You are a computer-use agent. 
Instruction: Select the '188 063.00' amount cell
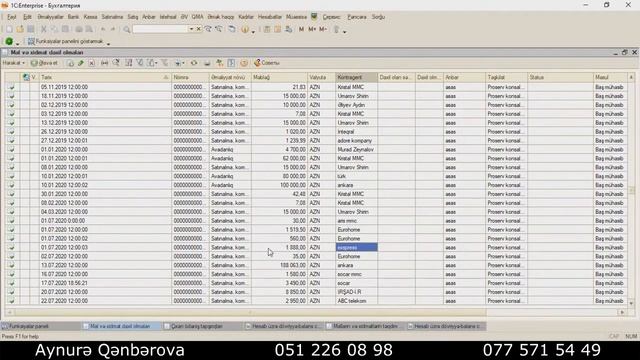coord(279,266)
